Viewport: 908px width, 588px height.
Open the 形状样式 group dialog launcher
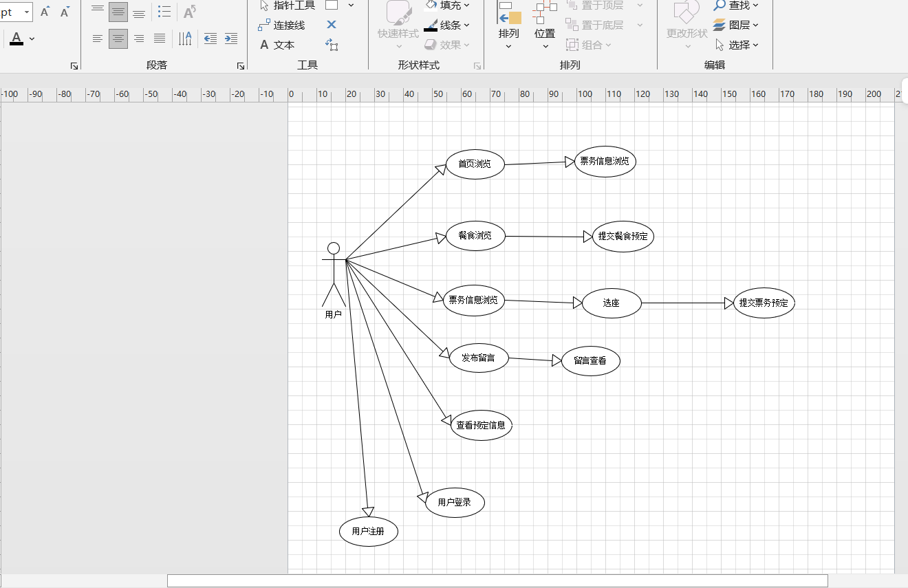(477, 66)
